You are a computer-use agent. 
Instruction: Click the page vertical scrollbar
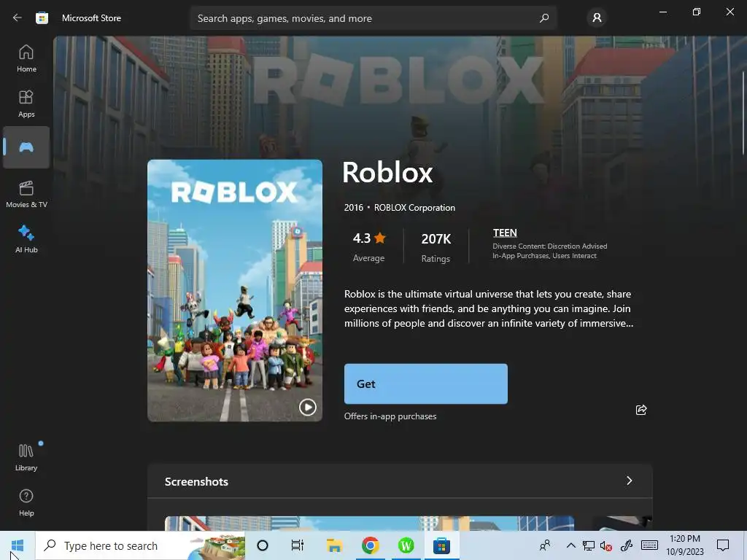tap(743, 113)
